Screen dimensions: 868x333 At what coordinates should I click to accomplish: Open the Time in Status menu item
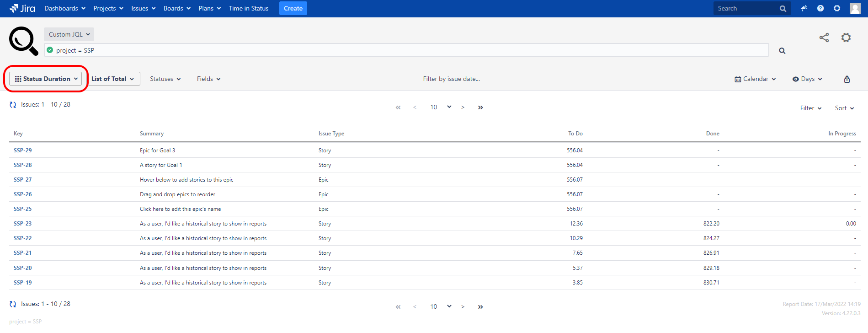point(249,8)
